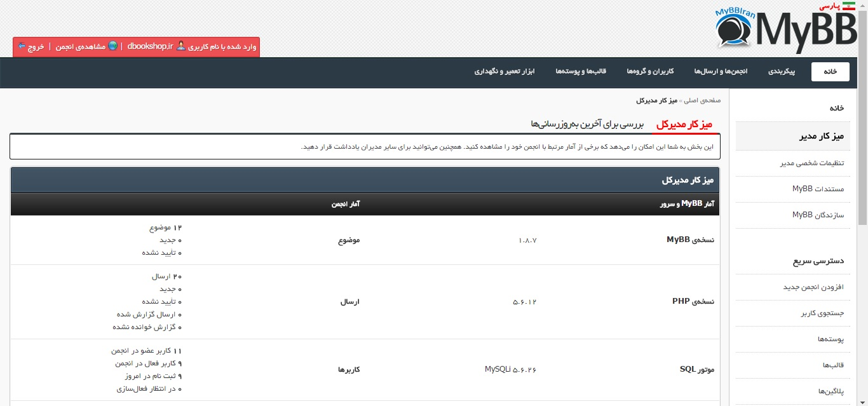Open تنظیمات شخصی مدیر in the sidebar
868x406 pixels.
click(x=812, y=163)
